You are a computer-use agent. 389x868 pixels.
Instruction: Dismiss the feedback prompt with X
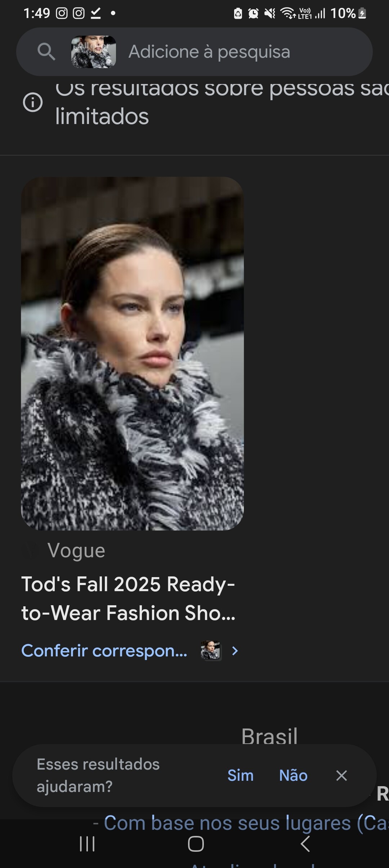341,775
